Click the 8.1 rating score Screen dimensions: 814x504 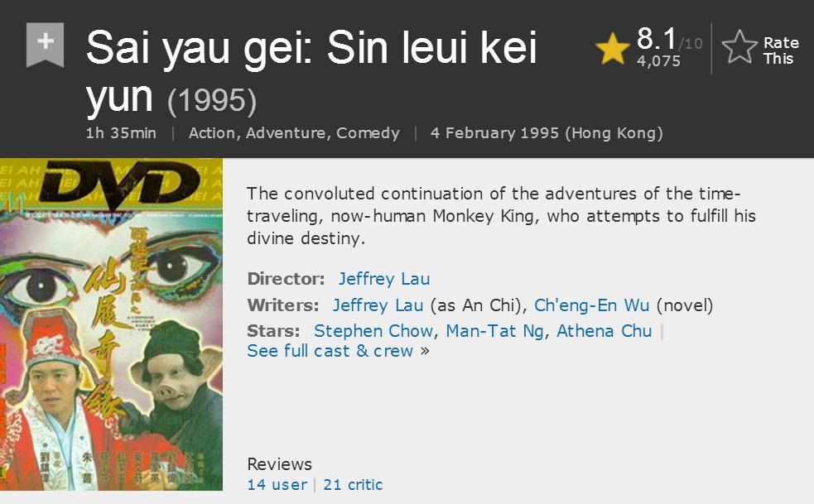pyautogui.click(x=656, y=38)
